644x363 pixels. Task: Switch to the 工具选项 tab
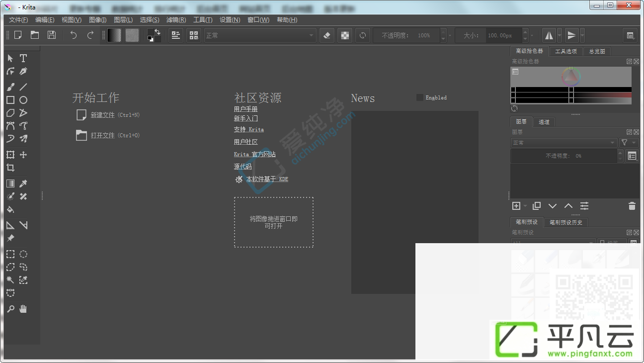click(x=566, y=51)
